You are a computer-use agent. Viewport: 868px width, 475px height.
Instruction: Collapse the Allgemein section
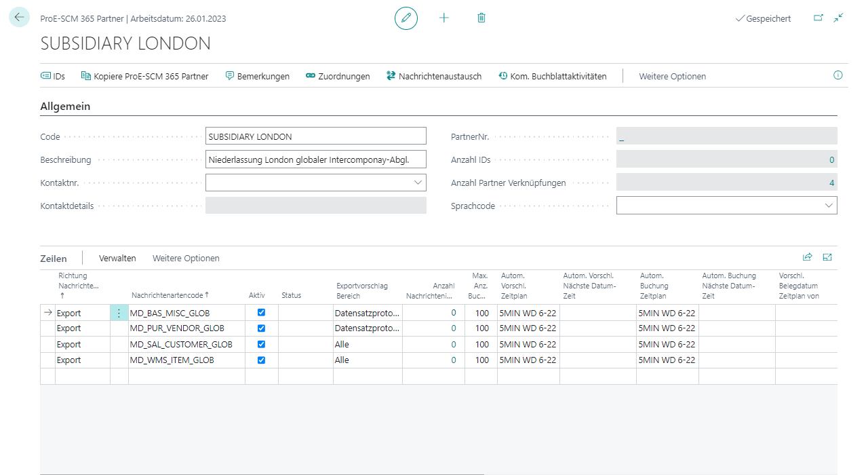tap(65, 107)
